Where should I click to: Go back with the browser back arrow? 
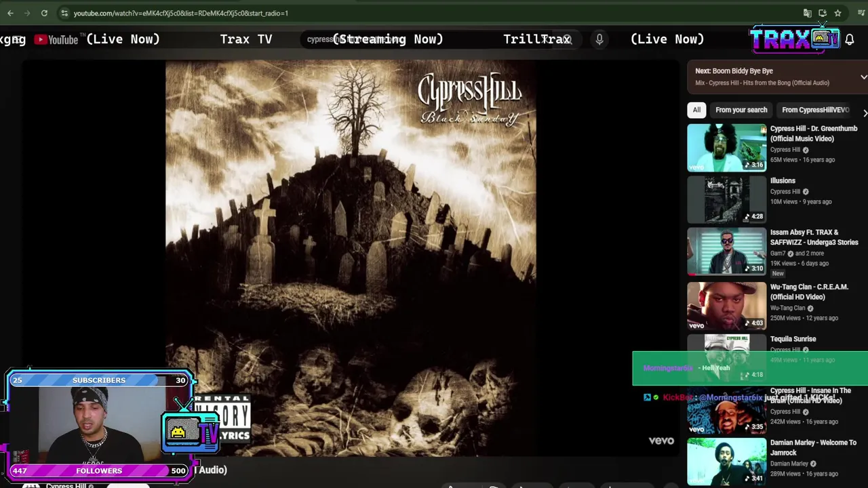click(10, 13)
